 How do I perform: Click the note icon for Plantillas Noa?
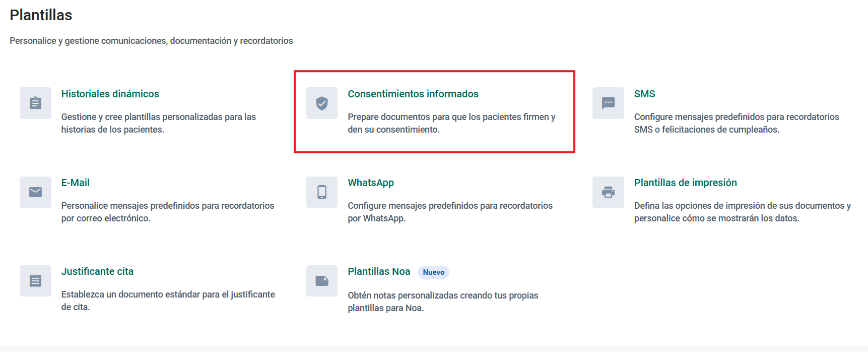[322, 281]
